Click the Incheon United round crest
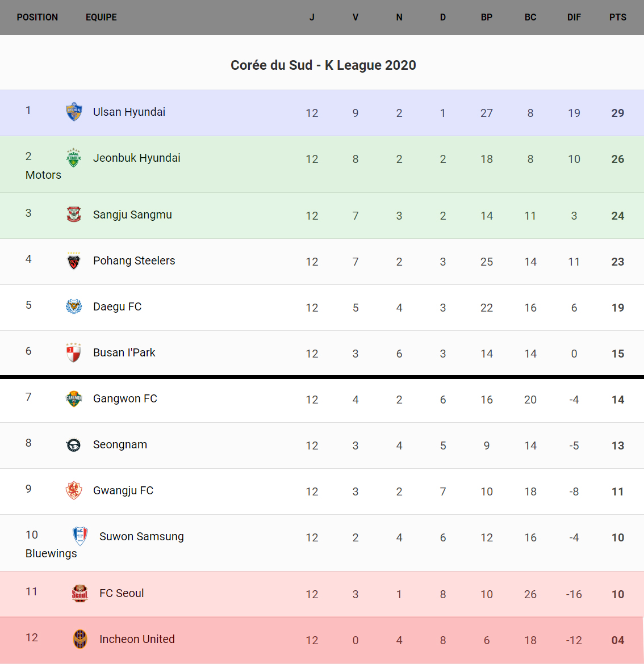This screenshot has height=664, width=644. click(x=80, y=639)
